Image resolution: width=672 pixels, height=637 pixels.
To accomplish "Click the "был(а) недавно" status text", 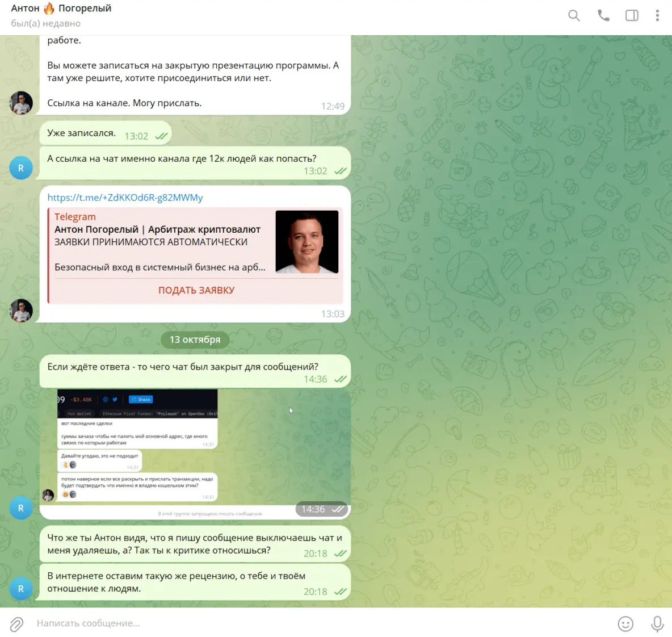I will click(x=46, y=24).
